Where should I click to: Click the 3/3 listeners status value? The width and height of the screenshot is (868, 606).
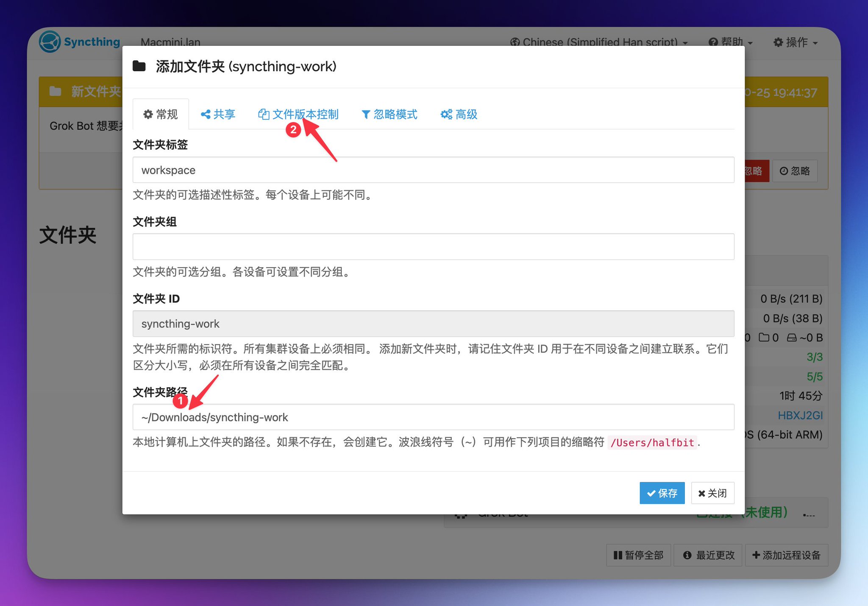(814, 357)
